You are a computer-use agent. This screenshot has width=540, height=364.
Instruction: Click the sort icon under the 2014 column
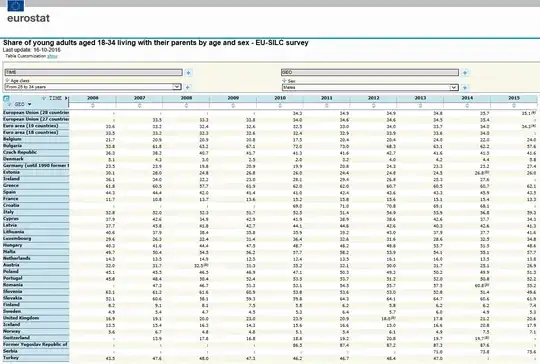tap(467, 106)
